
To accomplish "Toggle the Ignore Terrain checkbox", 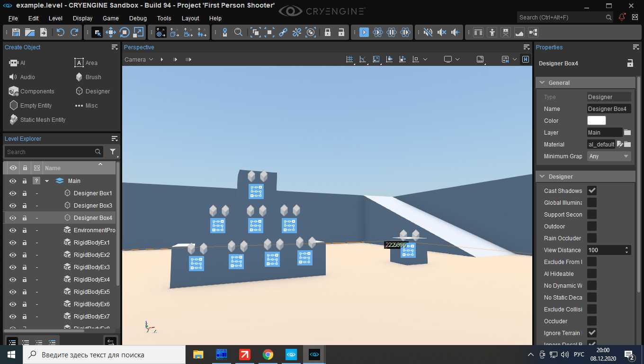I will point(592,333).
